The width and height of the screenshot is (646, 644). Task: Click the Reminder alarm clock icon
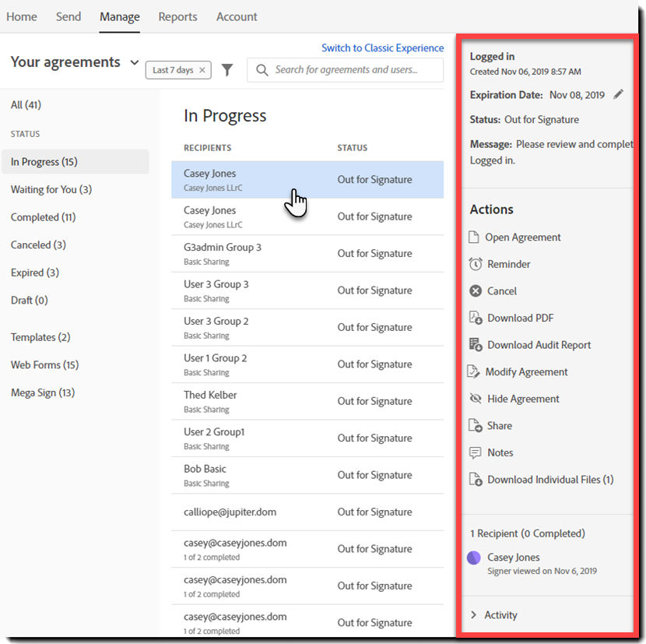click(x=476, y=264)
